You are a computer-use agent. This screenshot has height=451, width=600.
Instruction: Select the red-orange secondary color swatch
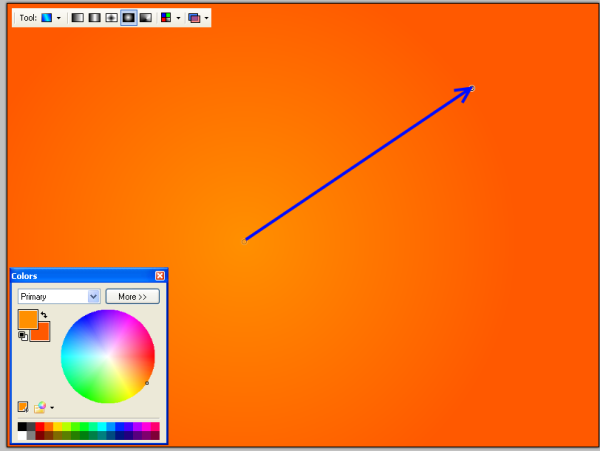[44, 334]
